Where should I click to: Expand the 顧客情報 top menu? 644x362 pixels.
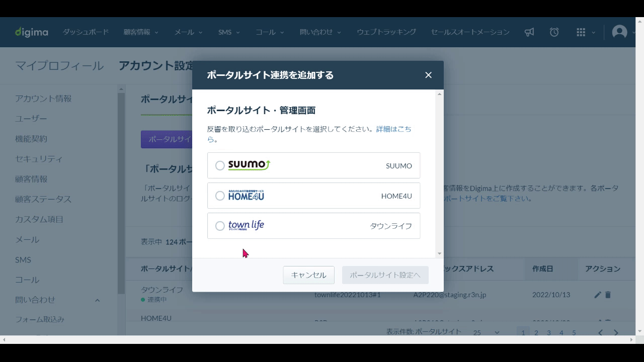point(141,32)
